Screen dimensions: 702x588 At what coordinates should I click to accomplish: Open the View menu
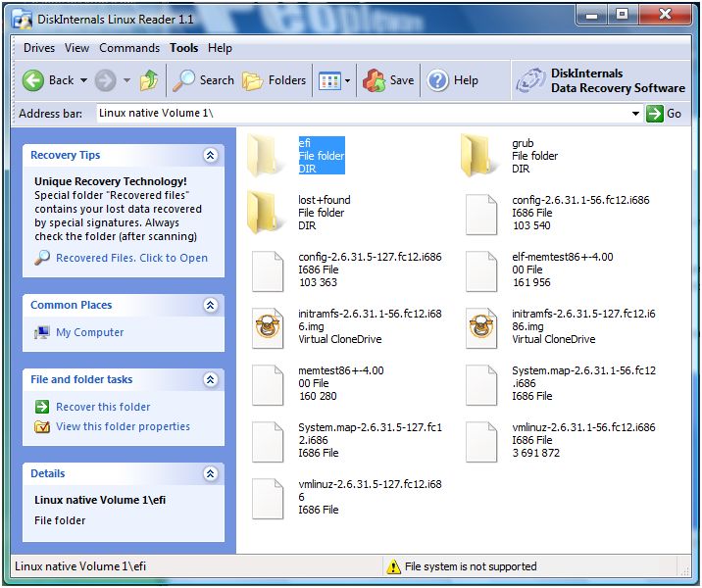76,48
